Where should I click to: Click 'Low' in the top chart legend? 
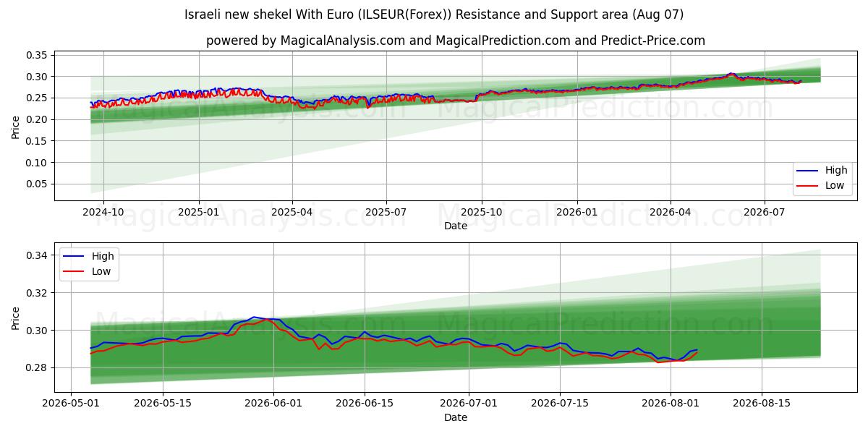click(835, 185)
